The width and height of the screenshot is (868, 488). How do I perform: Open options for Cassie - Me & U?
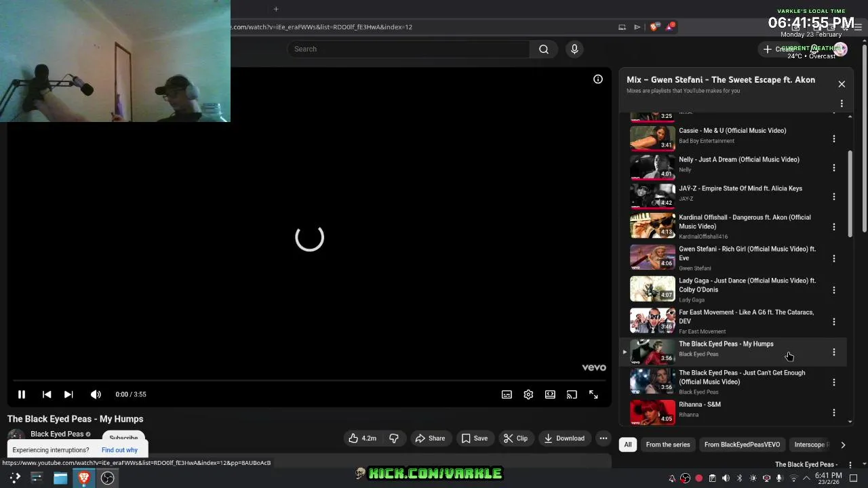pos(834,138)
